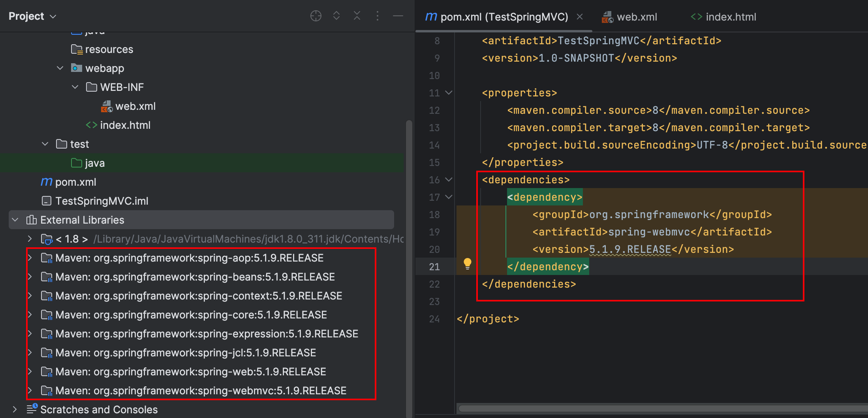
Task: Click the Maven m icon beside pom.xml in the tree
Action: (x=47, y=182)
